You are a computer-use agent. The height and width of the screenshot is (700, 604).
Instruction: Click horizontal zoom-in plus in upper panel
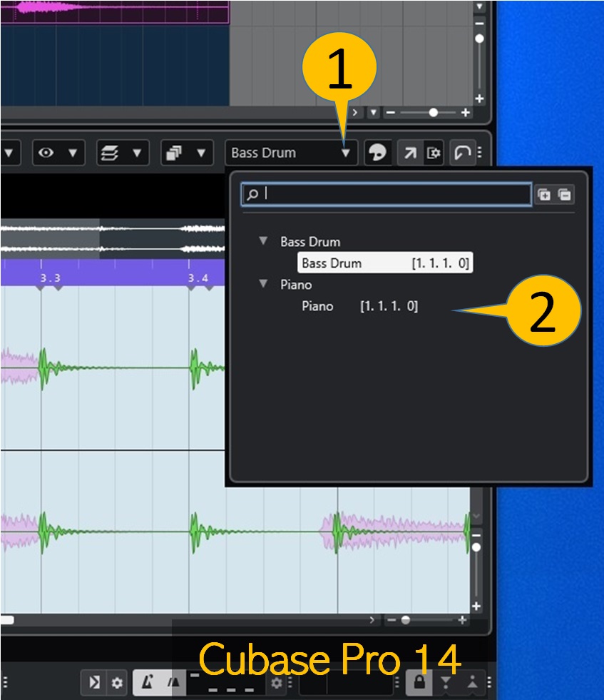point(465,113)
